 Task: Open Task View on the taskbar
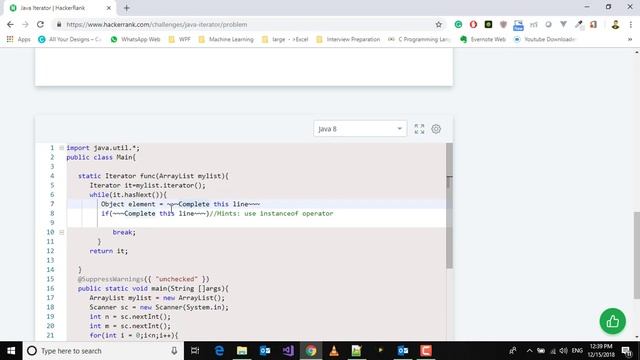[x=195, y=351]
